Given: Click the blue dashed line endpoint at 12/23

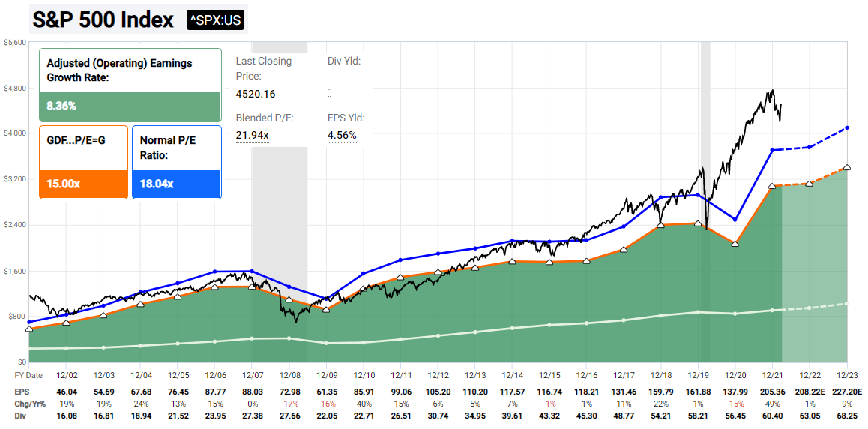Looking at the screenshot, I should coord(847,127).
